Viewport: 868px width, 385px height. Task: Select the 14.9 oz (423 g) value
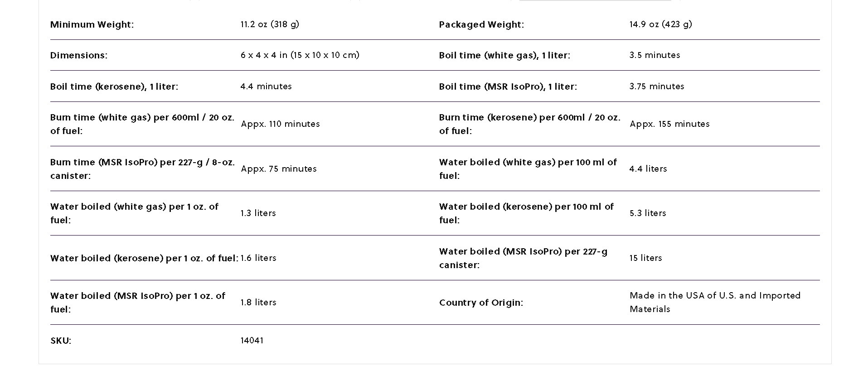click(x=660, y=24)
